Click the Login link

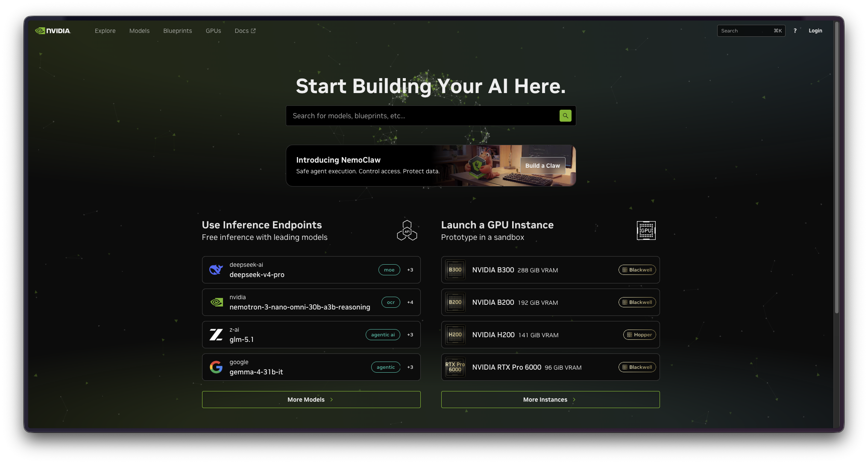coord(815,31)
